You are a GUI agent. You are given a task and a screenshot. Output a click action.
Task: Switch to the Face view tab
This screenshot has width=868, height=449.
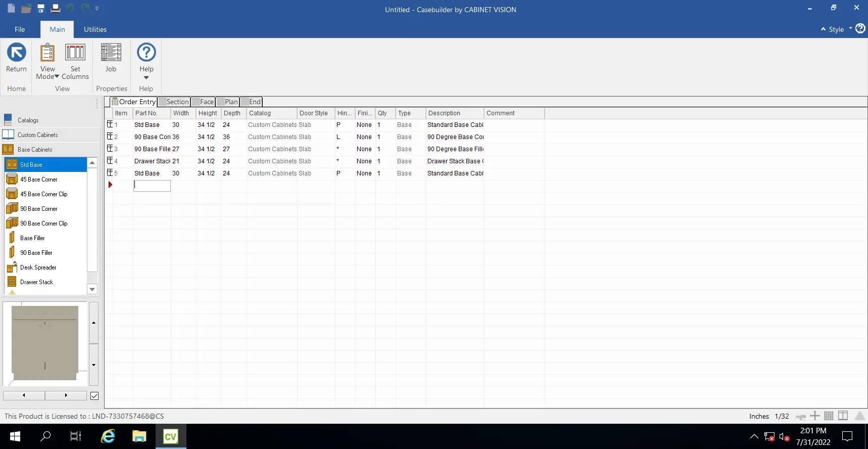coord(203,102)
